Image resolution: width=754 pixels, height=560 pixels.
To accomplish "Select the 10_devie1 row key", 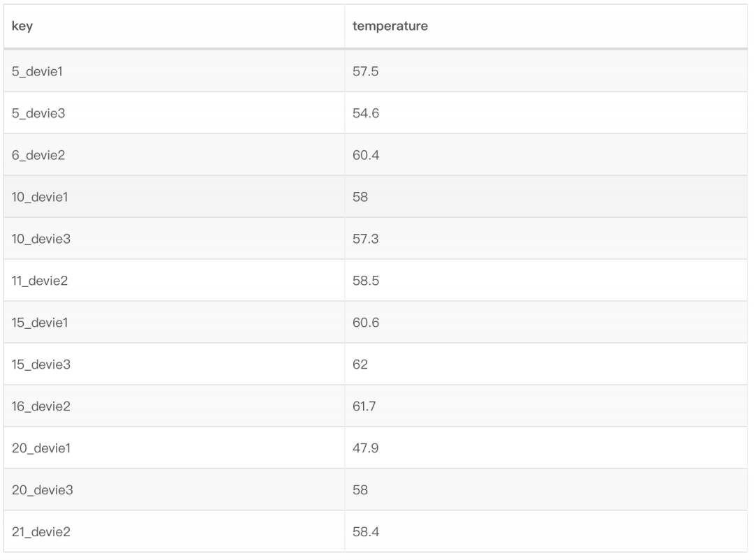I will coord(40,196).
